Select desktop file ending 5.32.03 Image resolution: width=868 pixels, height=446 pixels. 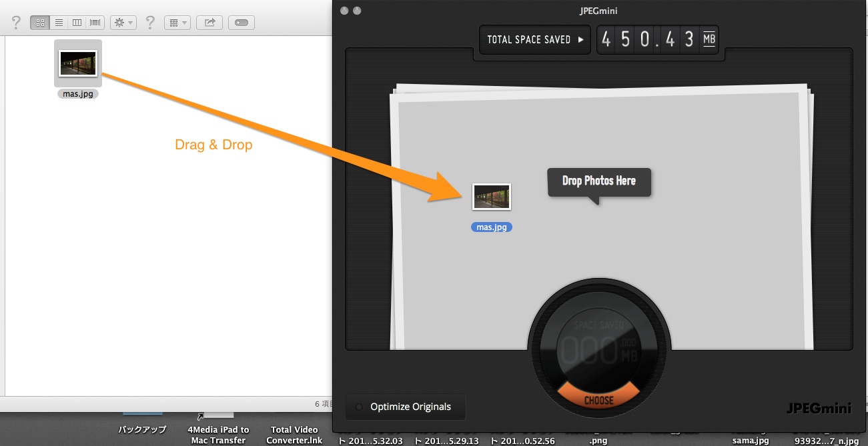point(371,440)
